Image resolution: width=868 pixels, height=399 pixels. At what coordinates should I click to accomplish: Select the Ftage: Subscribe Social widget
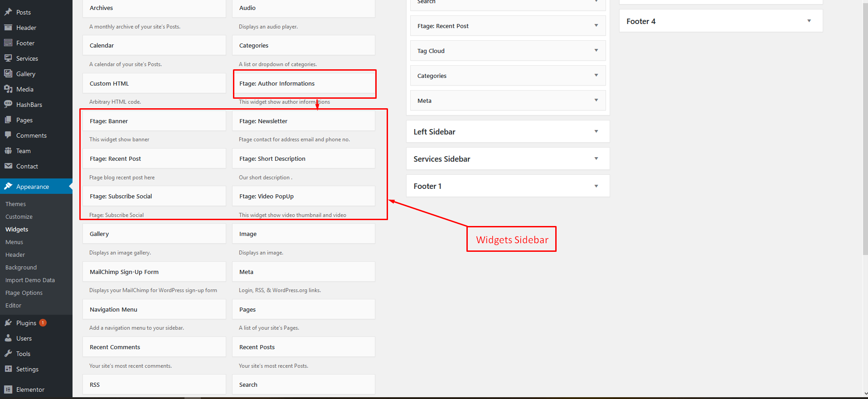(x=154, y=196)
